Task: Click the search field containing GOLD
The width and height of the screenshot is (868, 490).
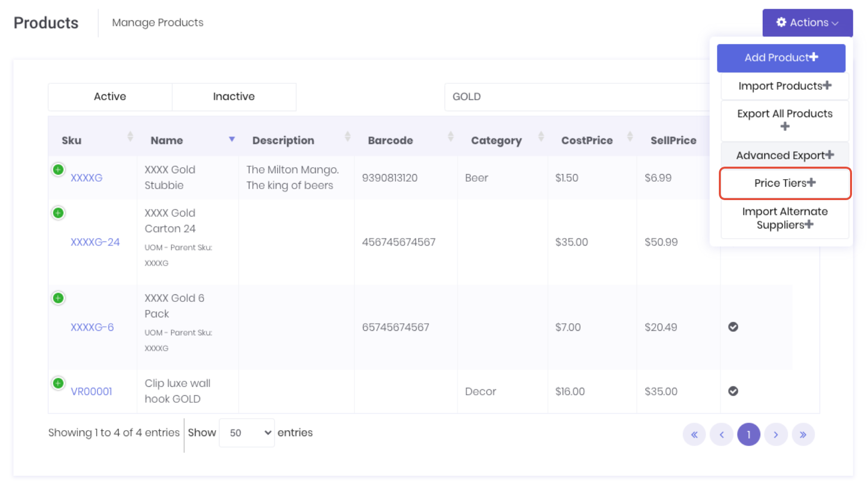Action: coord(577,97)
